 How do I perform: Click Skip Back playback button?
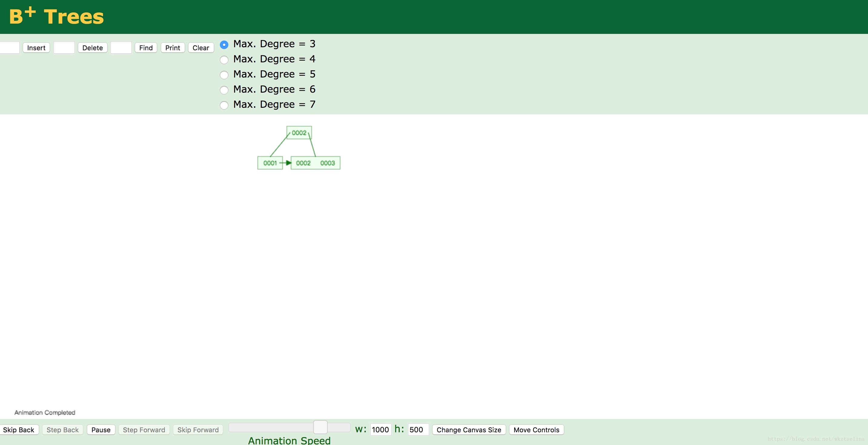coord(19,430)
